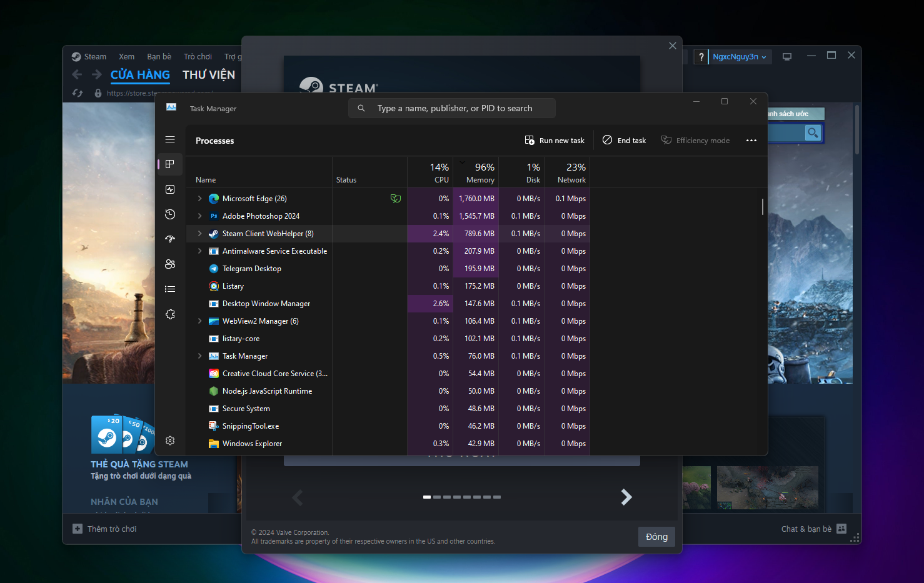Click the Node.js JavaScript Runtime icon
Viewport: 924px width, 583px height.
coord(214,391)
